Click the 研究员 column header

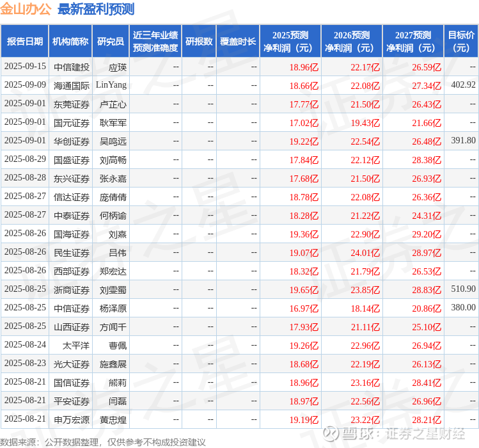[x=111, y=42]
